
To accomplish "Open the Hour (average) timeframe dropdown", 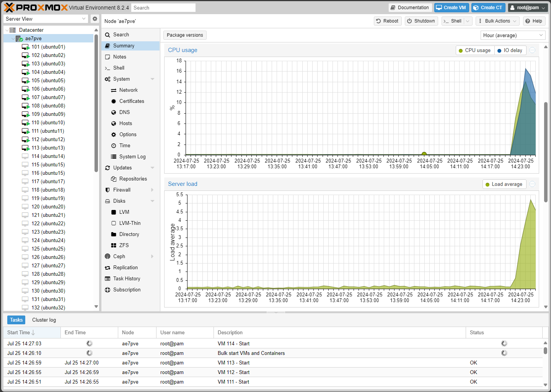I will pos(513,35).
